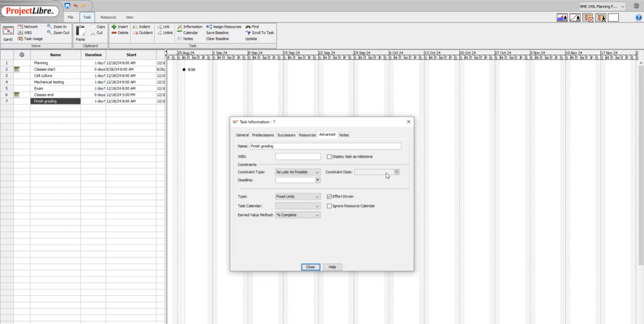Delete the selected task
The width and height of the screenshot is (644, 324).
pyautogui.click(x=121, y=32)
